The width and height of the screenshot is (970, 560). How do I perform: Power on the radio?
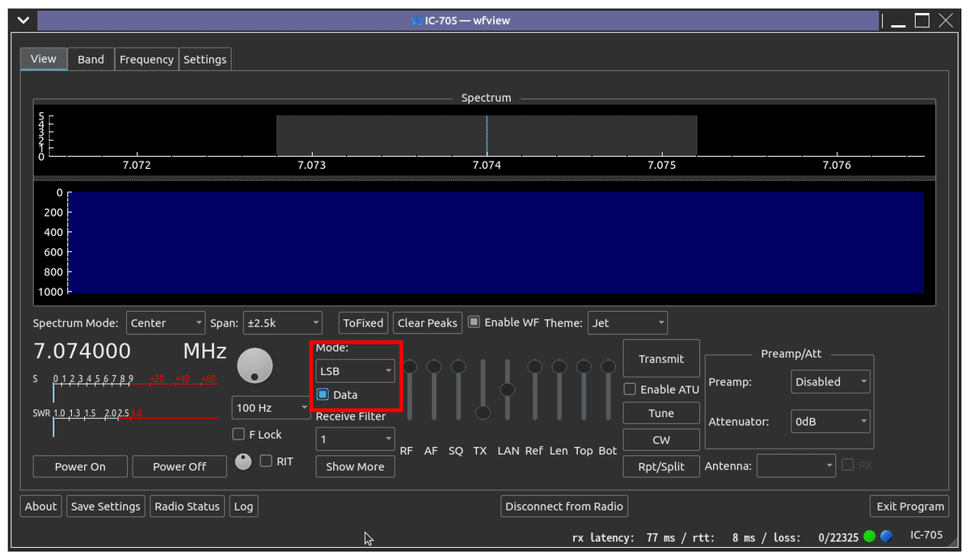[80, 466]
